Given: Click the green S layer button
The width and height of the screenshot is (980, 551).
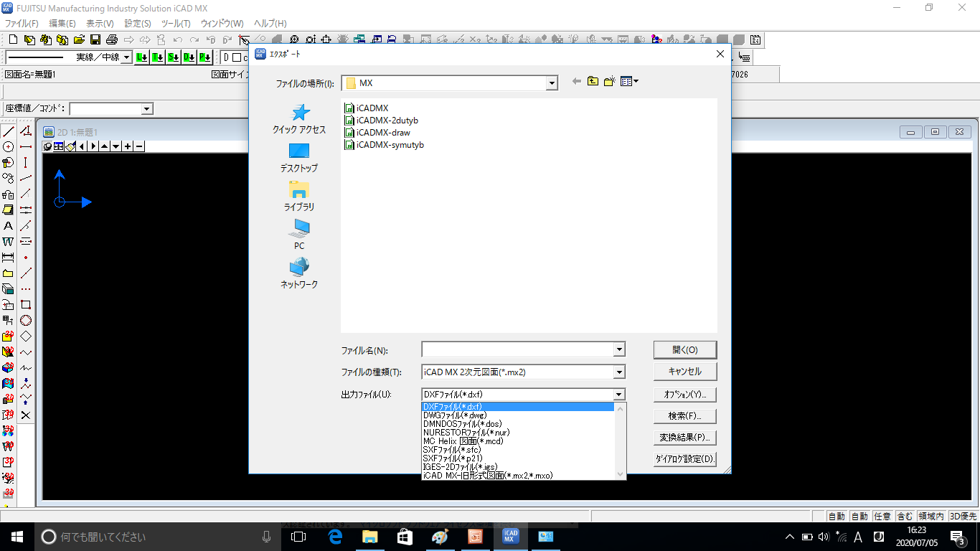Looking at the screenshot, I should [173, 57].
